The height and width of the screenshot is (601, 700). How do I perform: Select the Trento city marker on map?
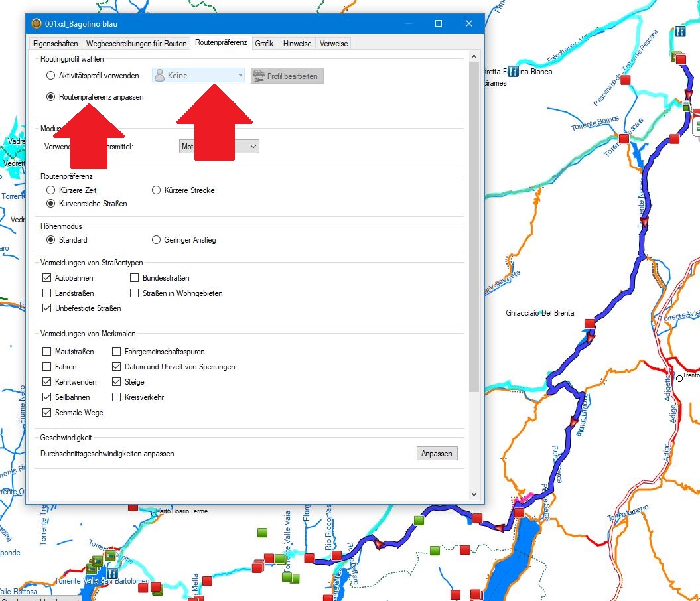tap(679, 378)
